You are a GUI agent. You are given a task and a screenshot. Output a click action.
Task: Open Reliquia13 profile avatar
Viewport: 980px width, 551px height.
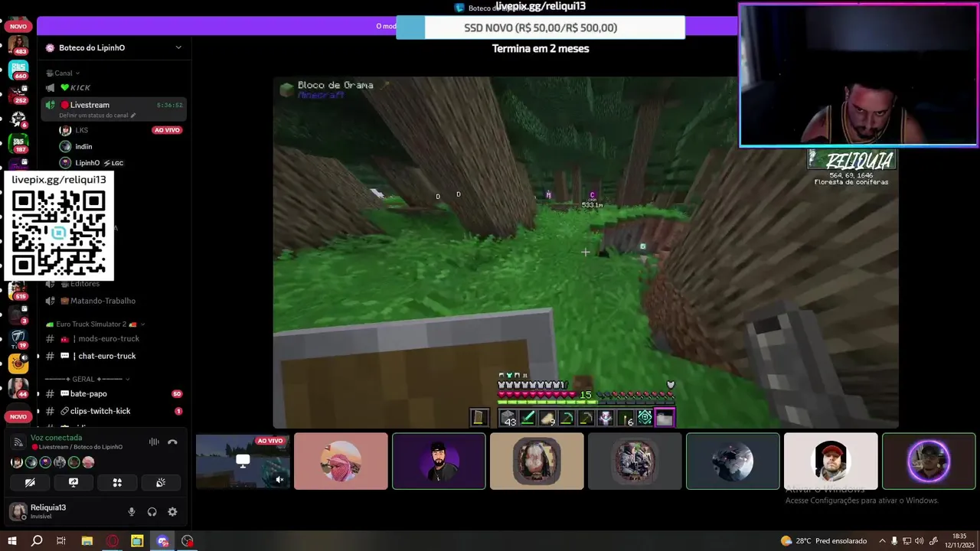pos(18,511)
